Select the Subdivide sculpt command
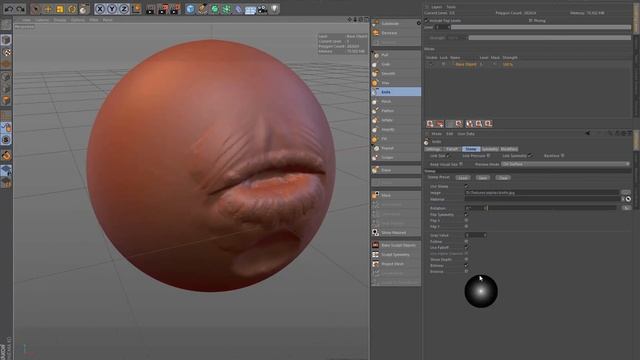 click(x=396, y=23)
